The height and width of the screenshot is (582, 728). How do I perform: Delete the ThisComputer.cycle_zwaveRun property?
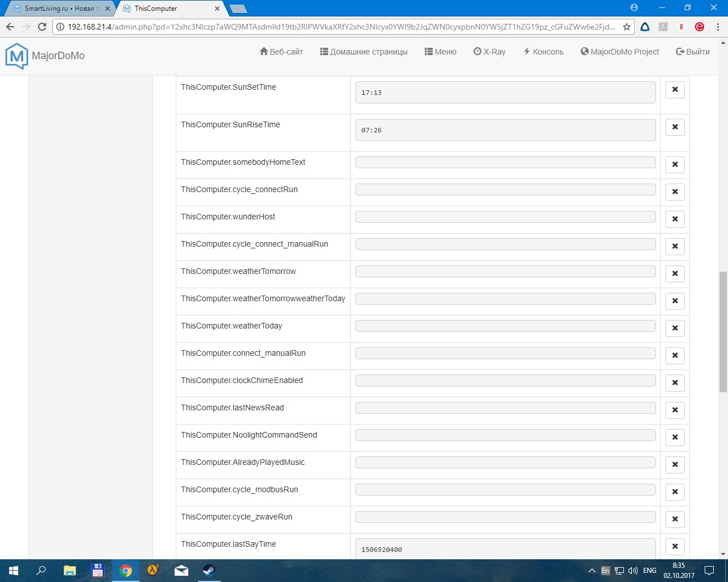click(x=675, y=519)
